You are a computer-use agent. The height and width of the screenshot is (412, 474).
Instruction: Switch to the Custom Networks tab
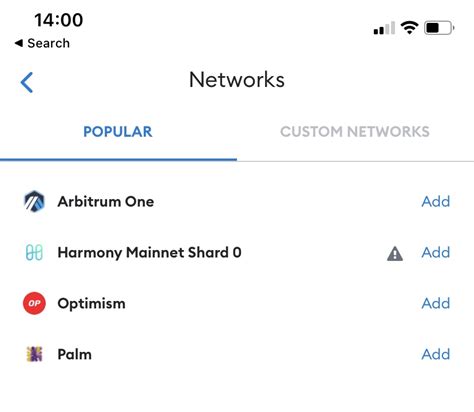tap(355, 132)
